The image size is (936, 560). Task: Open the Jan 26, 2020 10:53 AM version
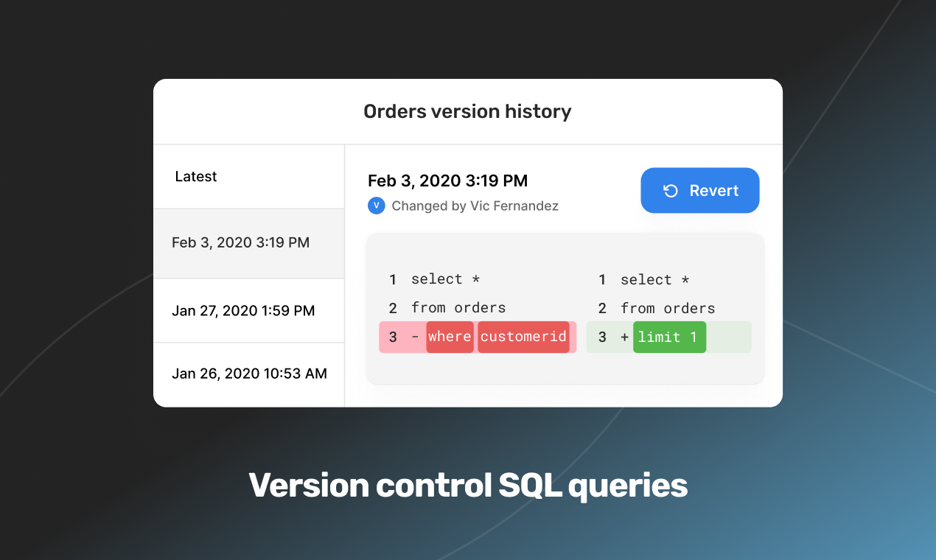pos(249,374)
